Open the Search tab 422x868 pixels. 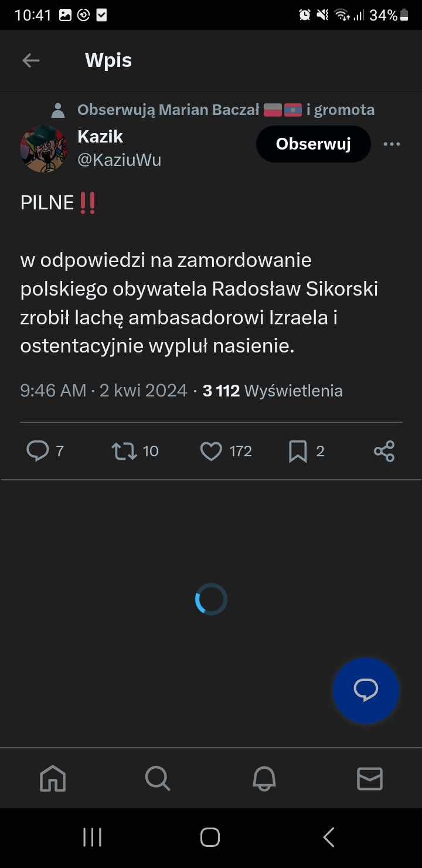click(x=158, y=779)
